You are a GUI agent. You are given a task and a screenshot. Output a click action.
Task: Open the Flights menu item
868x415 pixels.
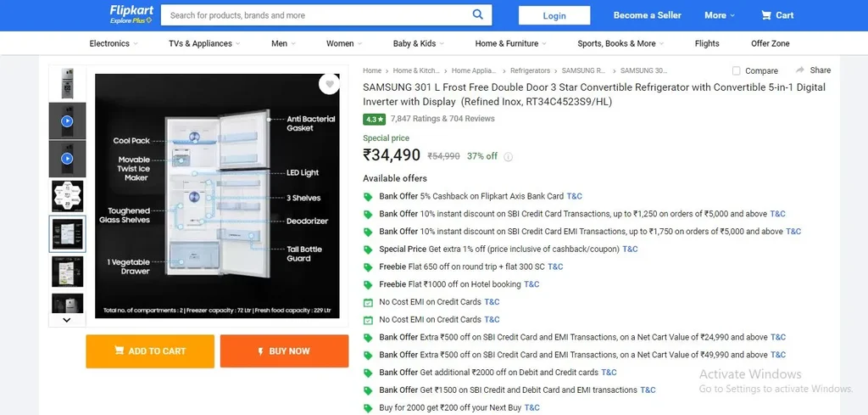tap(707, 43)
